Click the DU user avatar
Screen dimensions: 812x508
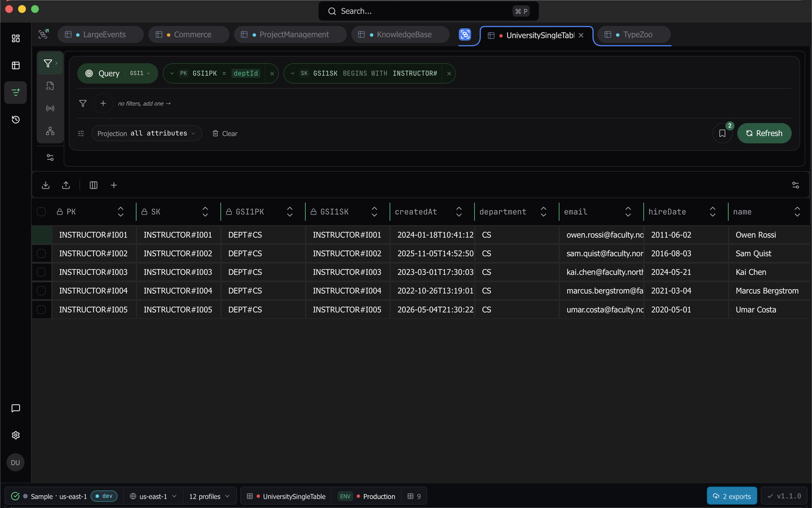tap(15, 463)
